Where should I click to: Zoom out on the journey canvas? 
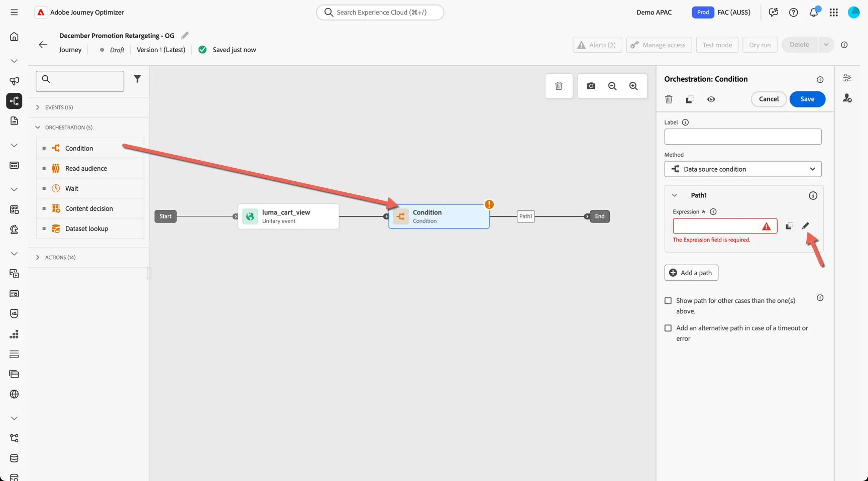click(x=612, y=86)
